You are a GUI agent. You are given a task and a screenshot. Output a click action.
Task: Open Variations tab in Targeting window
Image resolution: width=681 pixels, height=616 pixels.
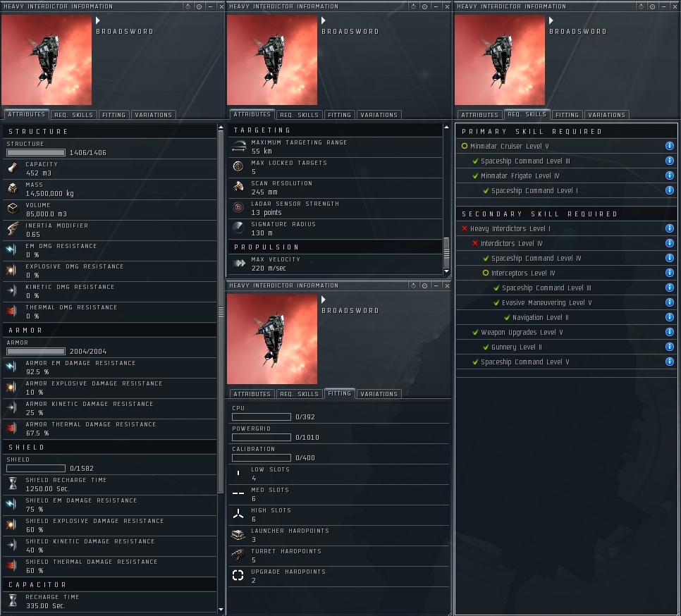click(379, 115)
